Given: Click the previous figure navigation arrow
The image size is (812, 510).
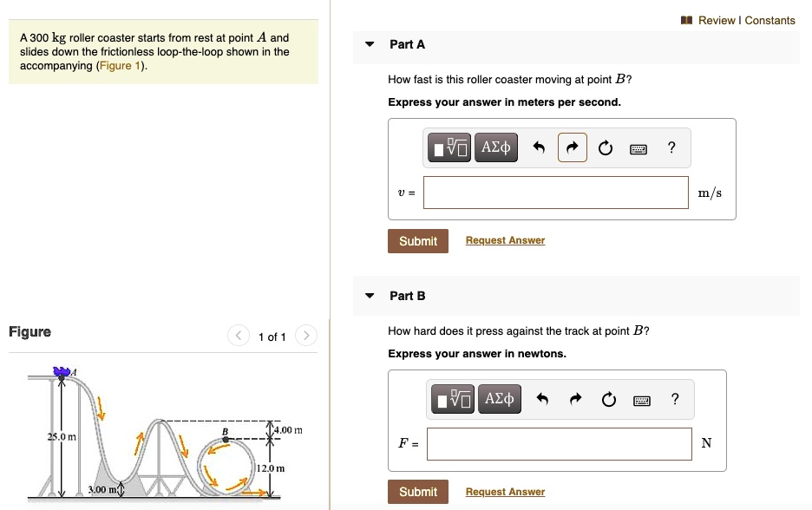Looking at the screenshot, I should 239,335.
